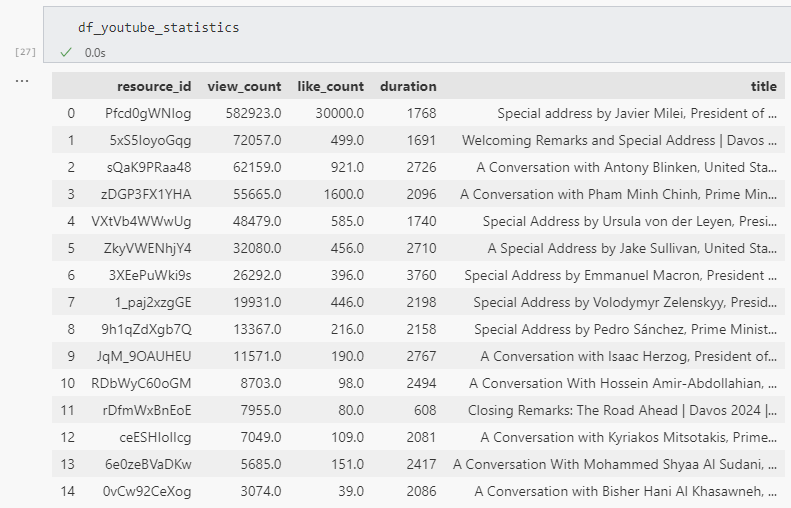
Task: Select resource ID zDGP3FX1YHA
Action: tap(146, 194)
